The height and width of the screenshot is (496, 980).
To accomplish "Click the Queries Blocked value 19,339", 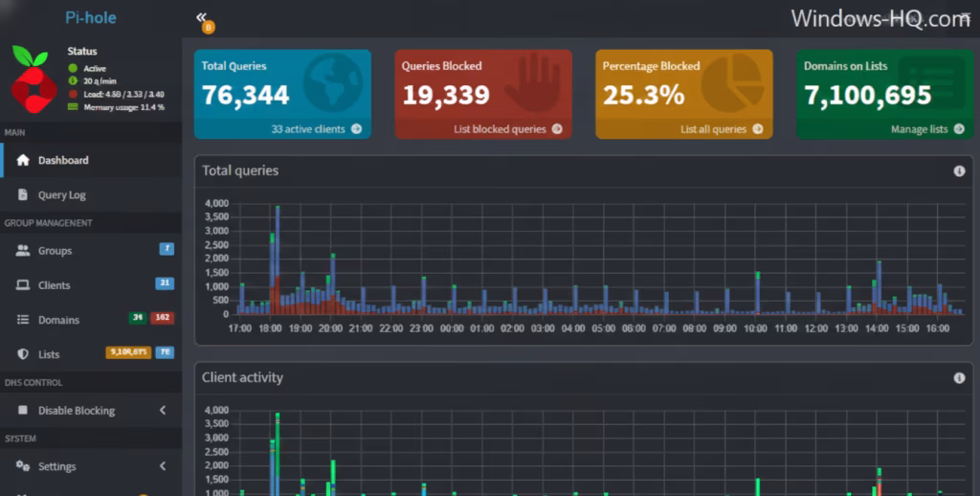I will [x=446, y=95].
